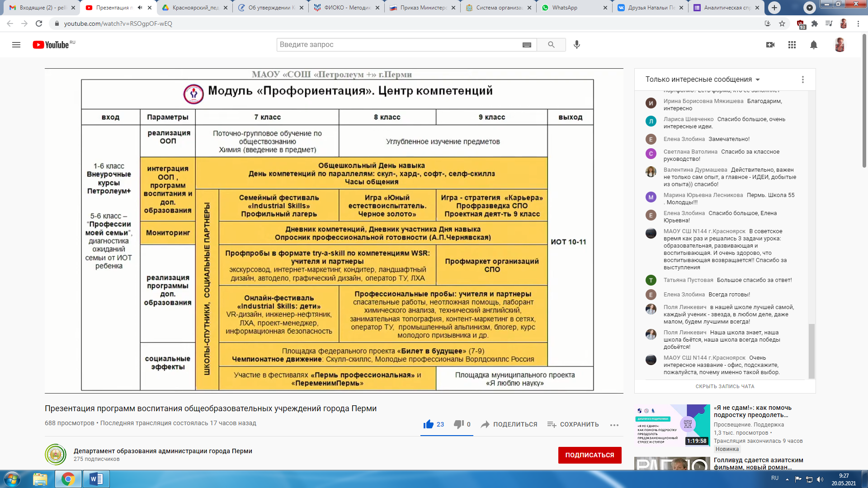Click the search magnifier button
Image resolution: width=868 pixels, height=488 pixels.
[x=551, y=45]
